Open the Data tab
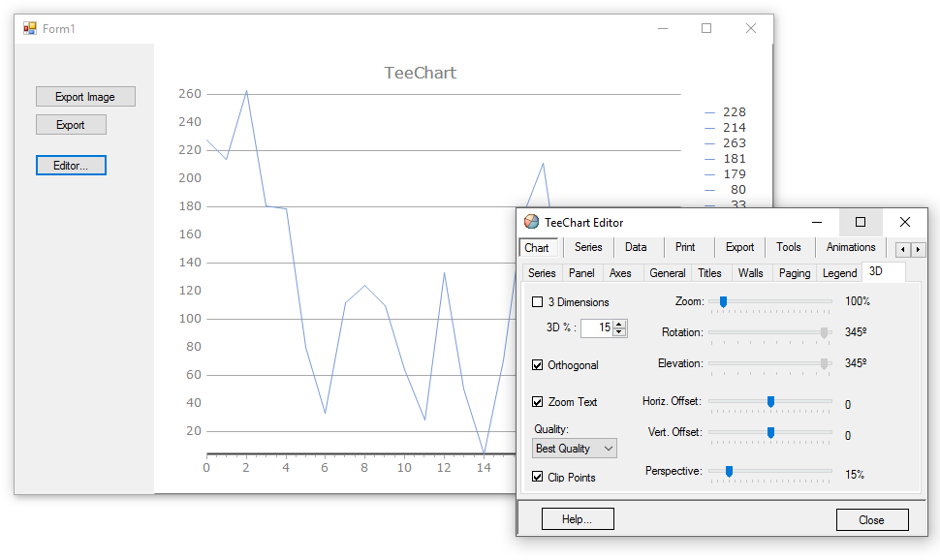Screen dimensions: 940x560 point(636,247)
